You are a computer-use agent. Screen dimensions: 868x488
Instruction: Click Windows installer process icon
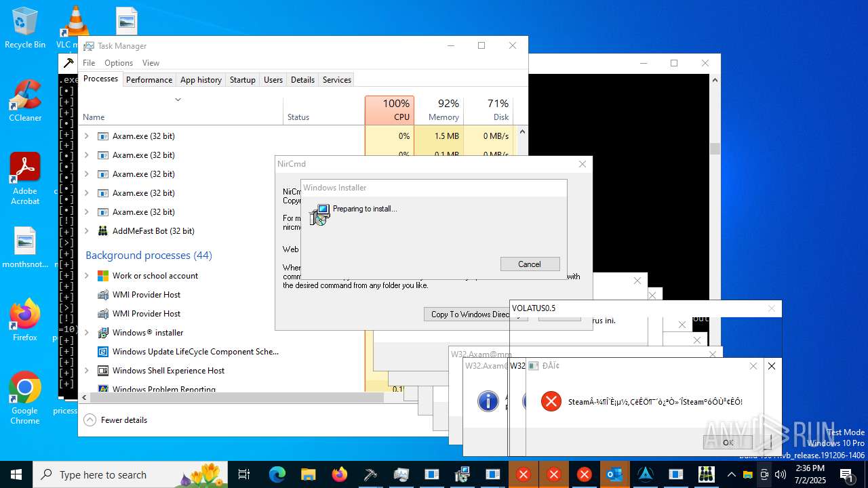click(103, 333)
